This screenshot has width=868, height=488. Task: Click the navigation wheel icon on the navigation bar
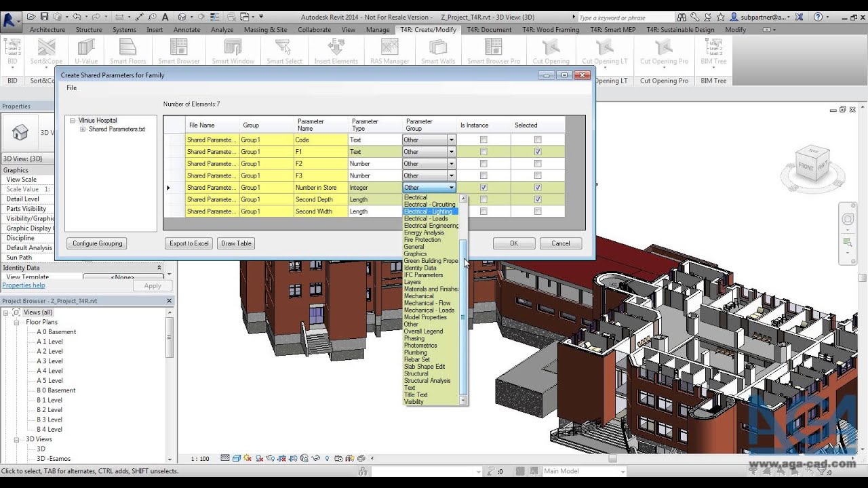(848, 219)
